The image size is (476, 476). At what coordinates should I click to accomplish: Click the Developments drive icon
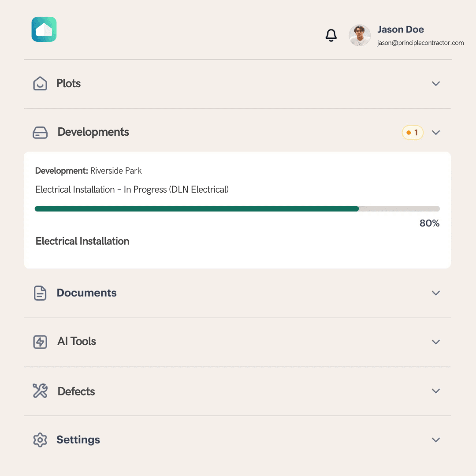pos(40,132)
